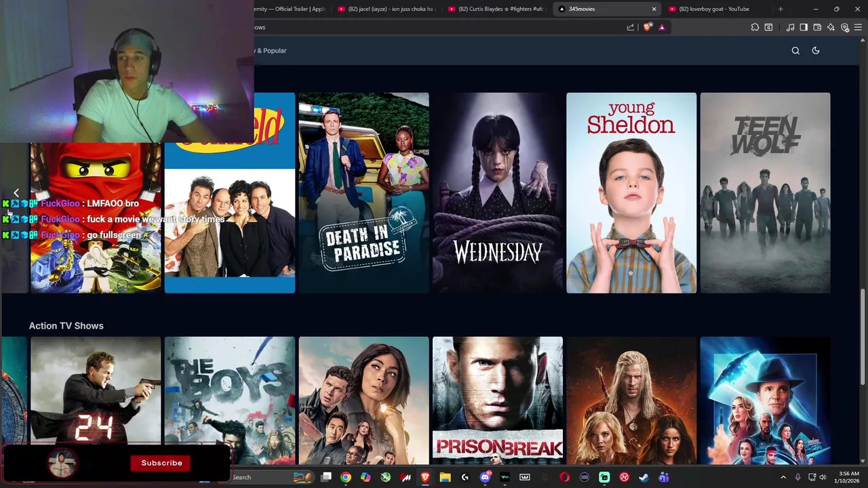Open Brave Rewards triangle icon

(x=662, y=27)
